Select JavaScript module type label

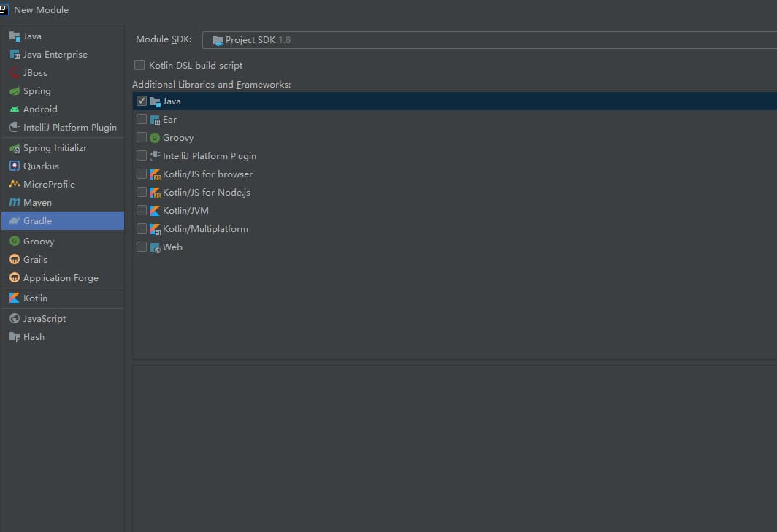(45, 318)
